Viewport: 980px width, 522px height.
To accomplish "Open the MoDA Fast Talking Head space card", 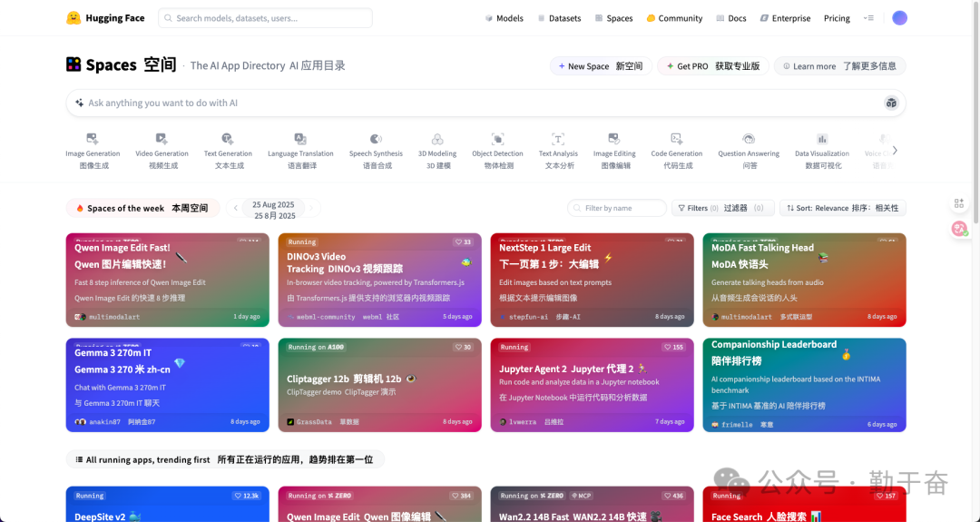I will [804, 281].
